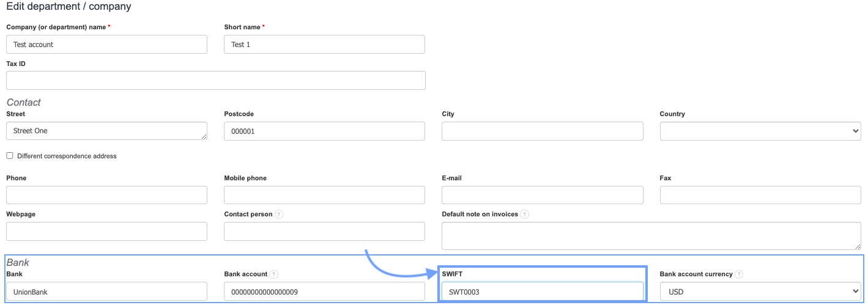This screenshot has height=305, width=868.
Task: Open the Bank account currency dropdown
Action: 760,292
